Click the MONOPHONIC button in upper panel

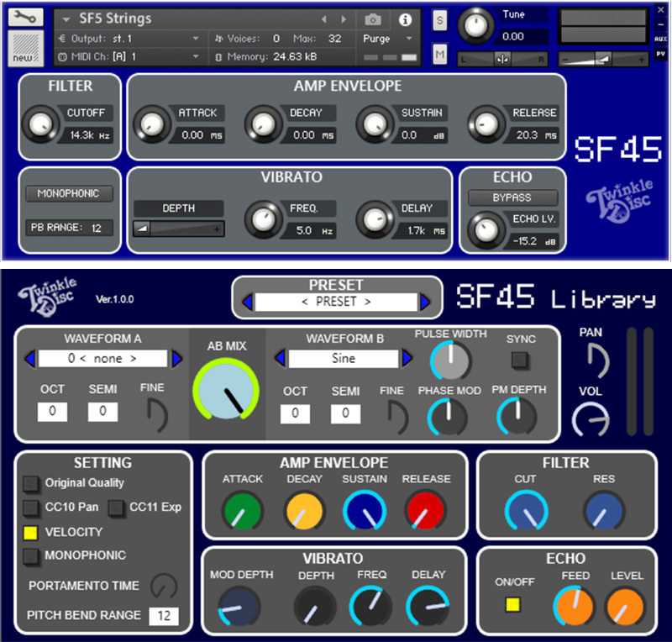[x=68, y=194]
